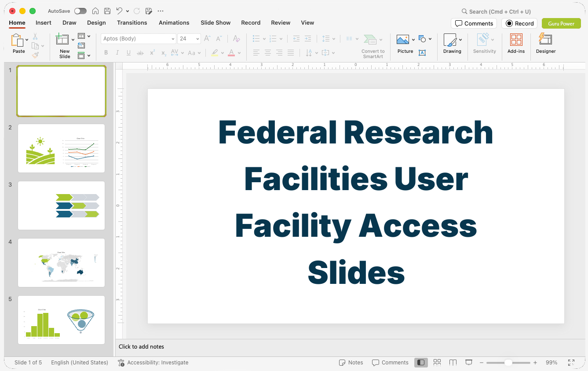Toggle the AutoSave switch
This screenshot has width=588, height=371.
click(x=80, y=11)
